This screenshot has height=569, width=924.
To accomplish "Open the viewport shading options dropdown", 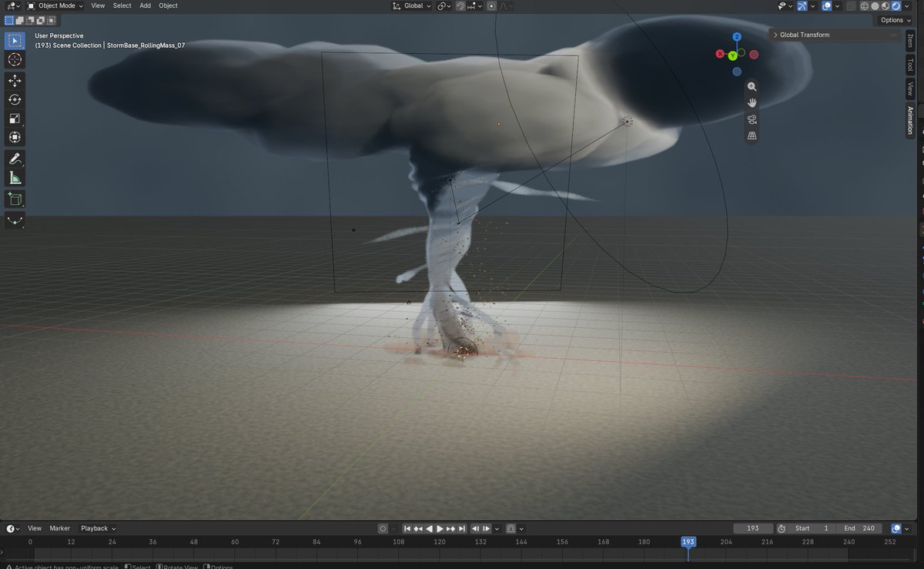I will (908, 5).
